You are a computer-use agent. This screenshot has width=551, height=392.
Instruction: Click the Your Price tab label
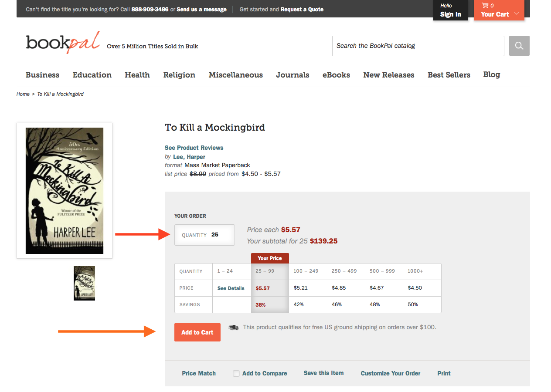270,258
